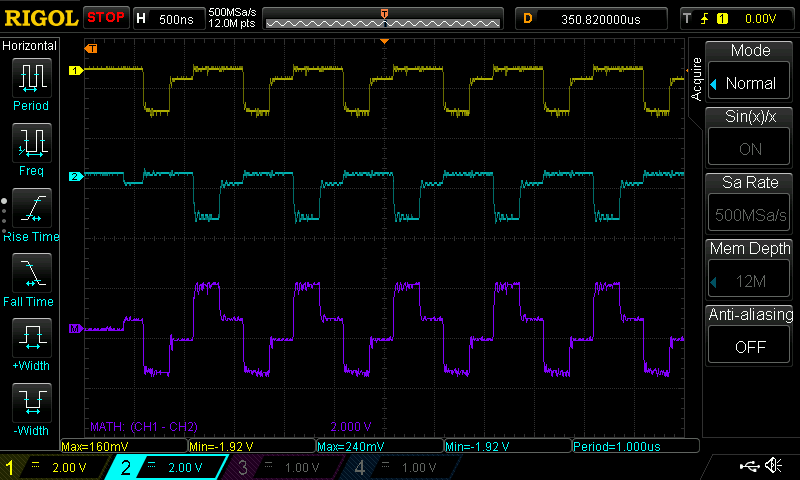Click the orange trigger position marker
Viewport: 800px width, 480px height.
pos(384,12)
